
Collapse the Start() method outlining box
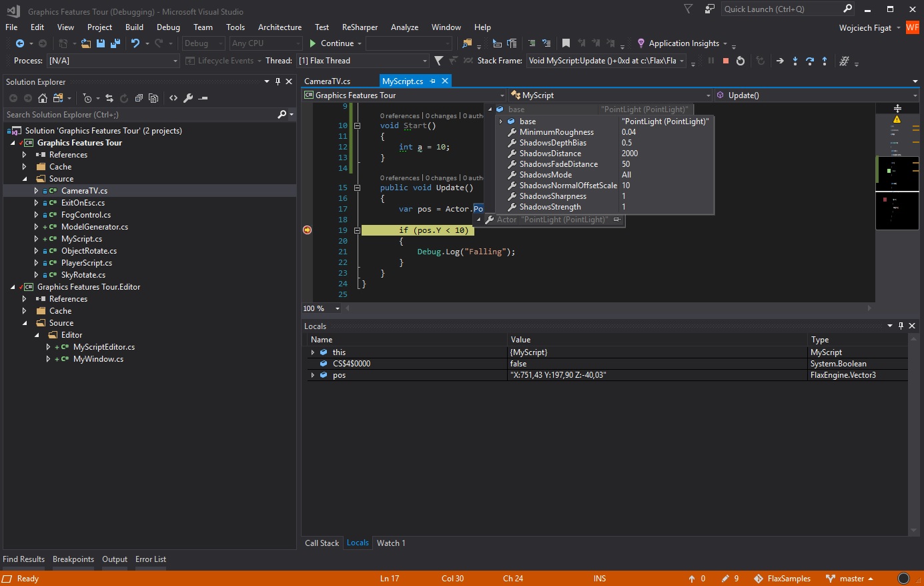357,125
